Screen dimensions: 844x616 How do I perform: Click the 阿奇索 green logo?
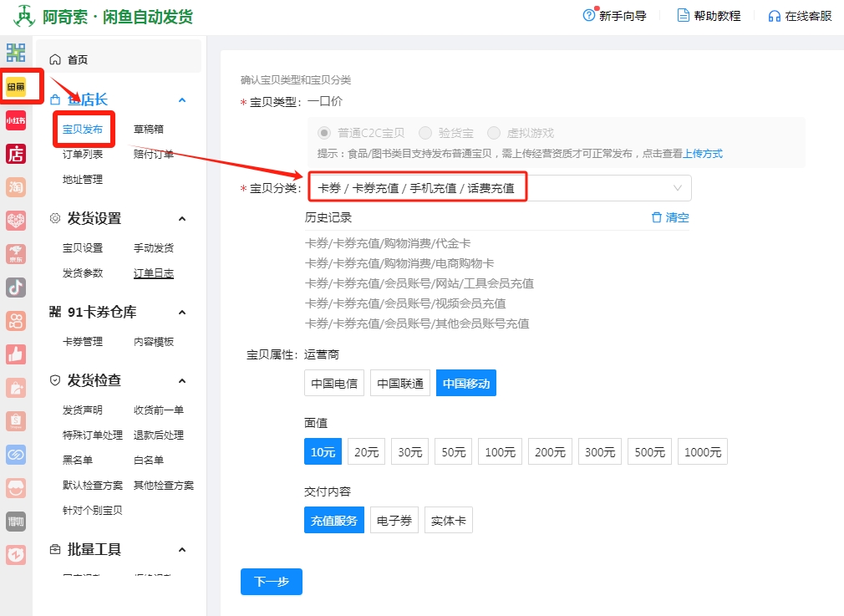[x=24, y=16]
